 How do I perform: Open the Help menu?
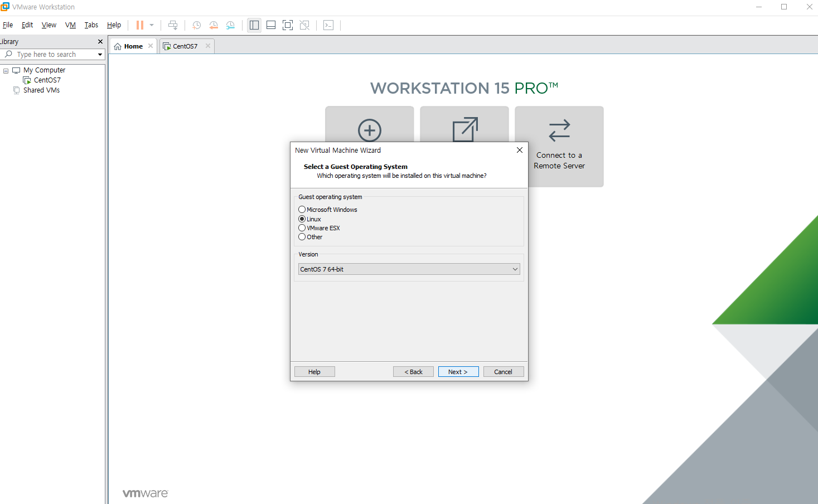[x=114, y=25]
